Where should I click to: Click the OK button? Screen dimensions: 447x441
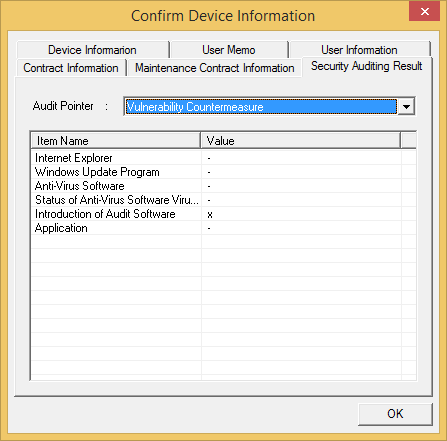(x=395, y=414)
